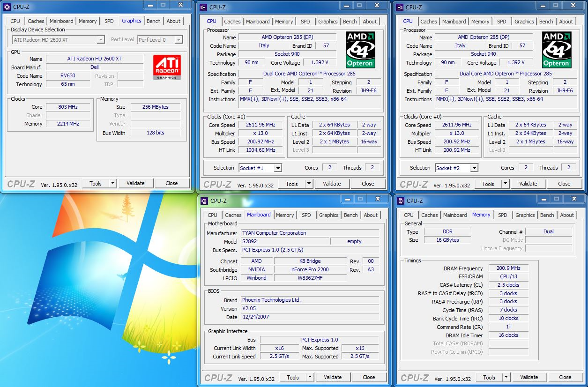Click CPU-Z title icon in Mainboard window

204,201
